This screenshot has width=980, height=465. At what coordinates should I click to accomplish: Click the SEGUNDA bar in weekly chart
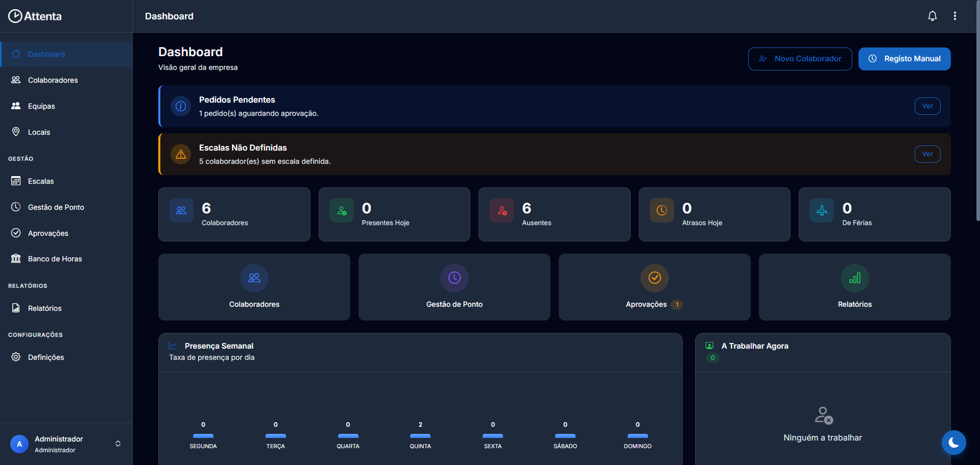point(203,436)
